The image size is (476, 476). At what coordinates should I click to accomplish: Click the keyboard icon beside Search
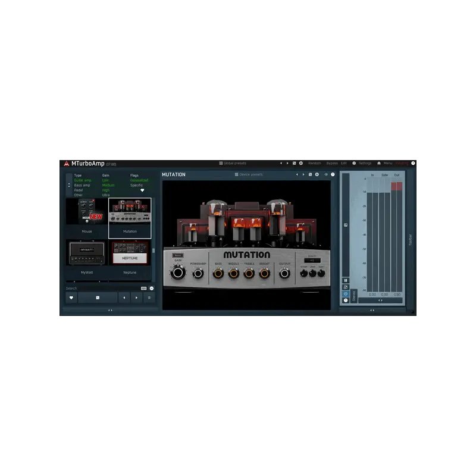click(x=144, y=289)
